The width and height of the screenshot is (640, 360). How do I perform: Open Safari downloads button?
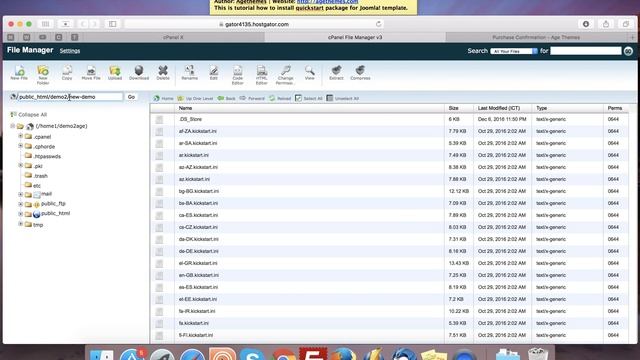[586, 24]
